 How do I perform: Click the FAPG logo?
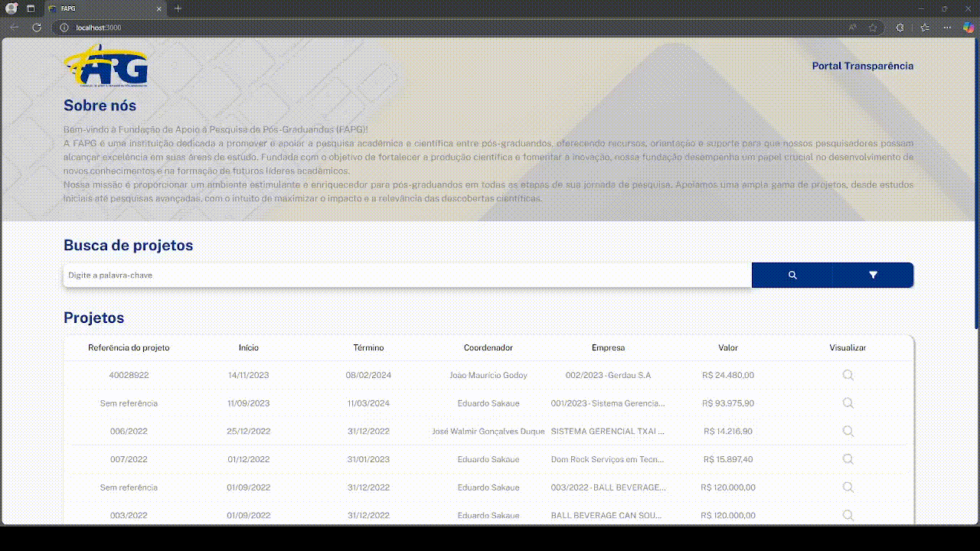click(x=106, y=66)
